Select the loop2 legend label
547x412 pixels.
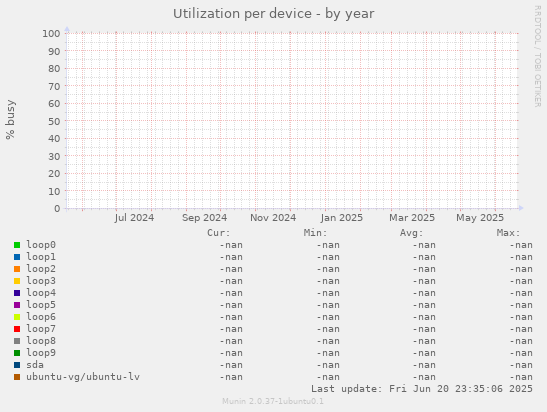click(41, 269)
